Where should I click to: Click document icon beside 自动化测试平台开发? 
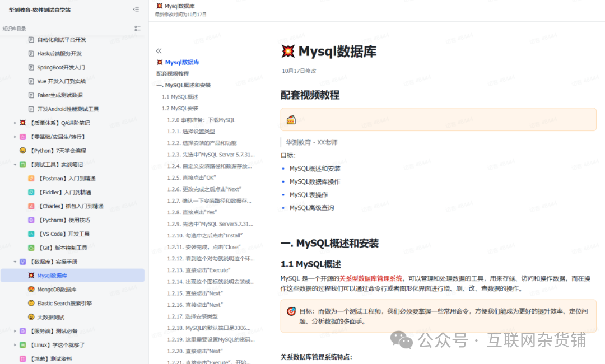tap(31, 39)
